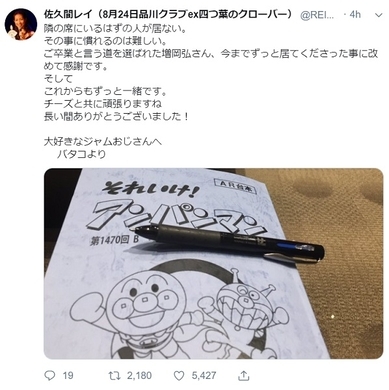Image resolution: width=389 pixels, height=390 pixels.
Task: Open the 佐久間レイ profile avatar
Action: [21, 24]
